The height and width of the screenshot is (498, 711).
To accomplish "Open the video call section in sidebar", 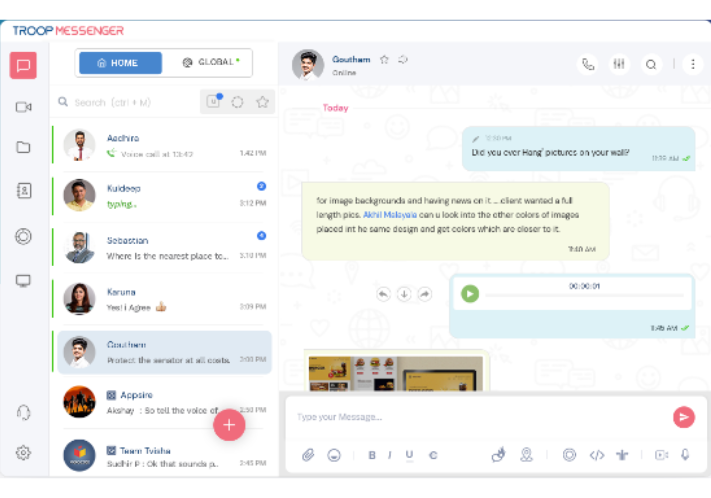I will 23,107.
